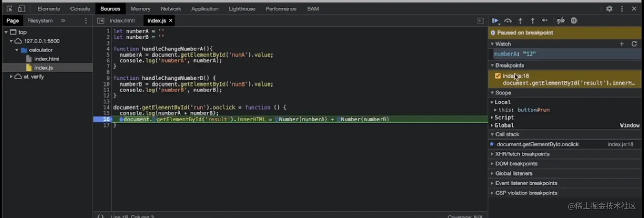Open index.html in the file tree

tap(47, 59)
